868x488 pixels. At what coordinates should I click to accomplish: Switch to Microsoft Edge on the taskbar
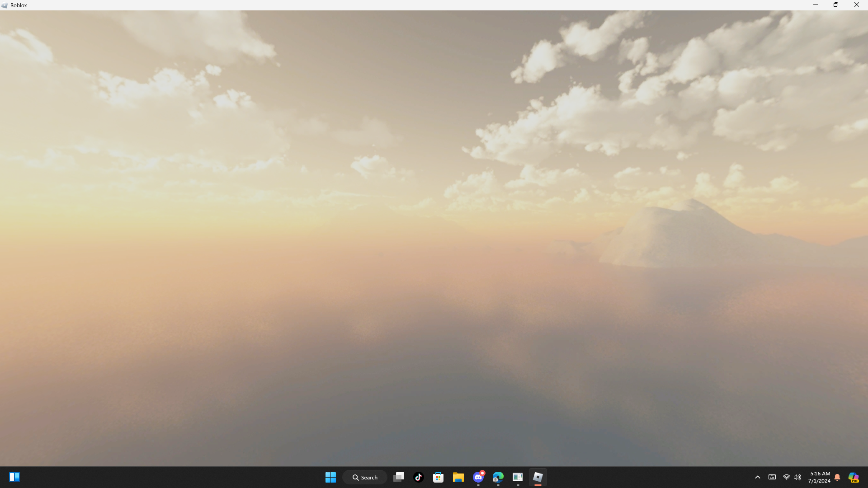coord(498,477)
